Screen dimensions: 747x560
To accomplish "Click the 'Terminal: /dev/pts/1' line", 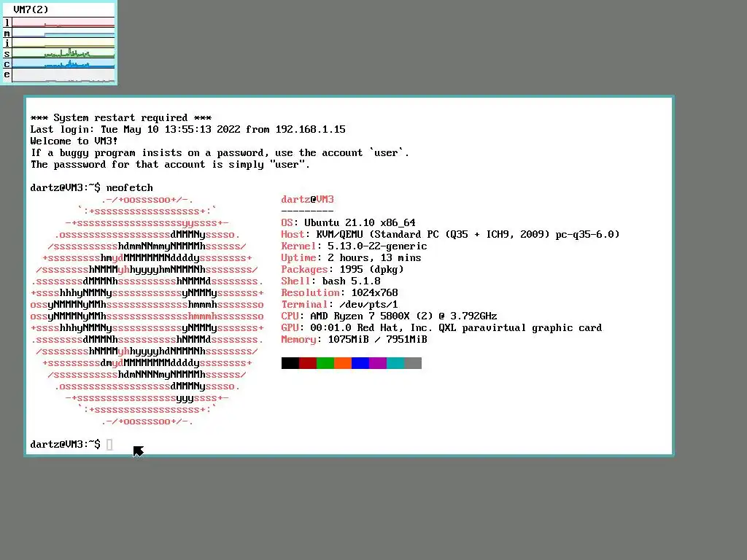I will (340, 304).
